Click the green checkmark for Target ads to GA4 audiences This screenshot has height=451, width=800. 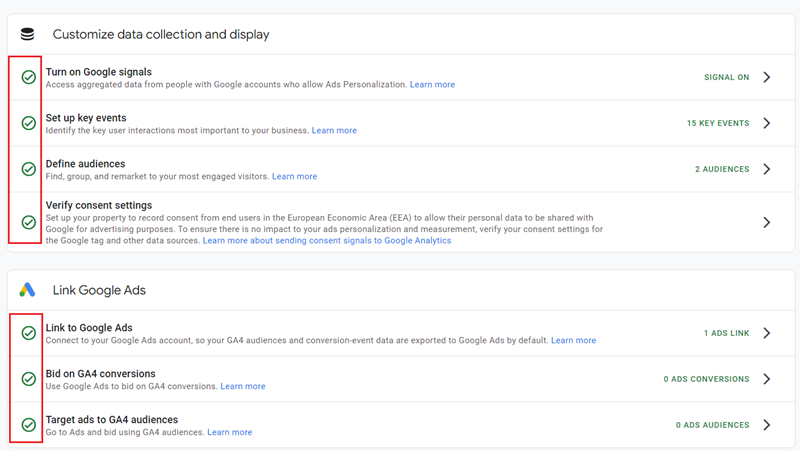tap(29, 425)
